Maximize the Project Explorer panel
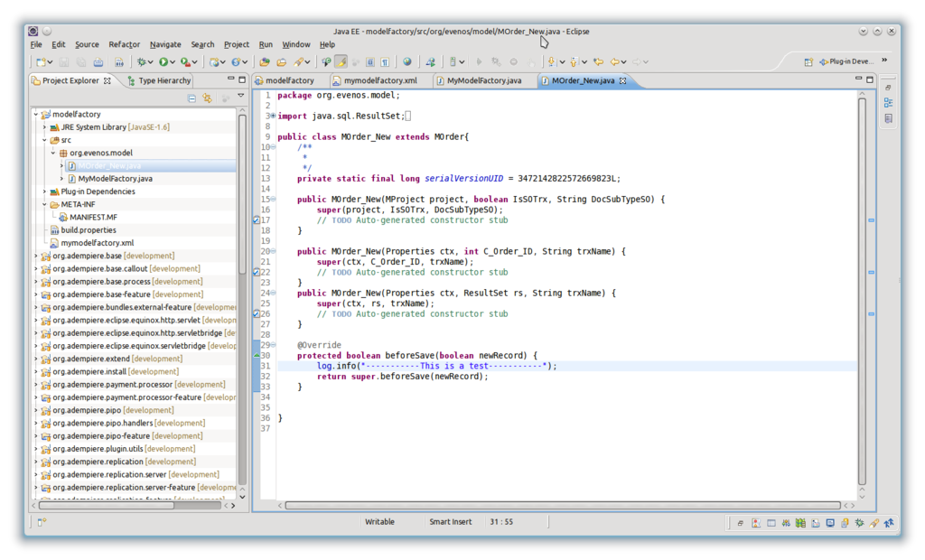The width and height of the screenshot is (925, 560). point(241,80)
